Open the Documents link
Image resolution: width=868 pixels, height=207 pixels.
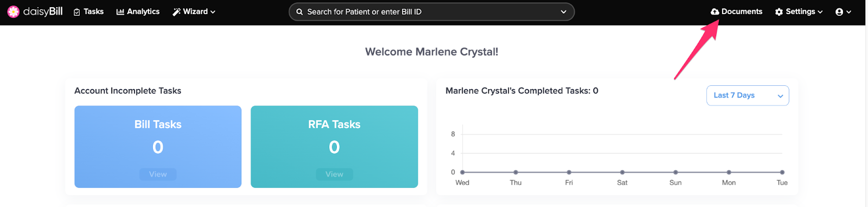(x=736, y=11)
